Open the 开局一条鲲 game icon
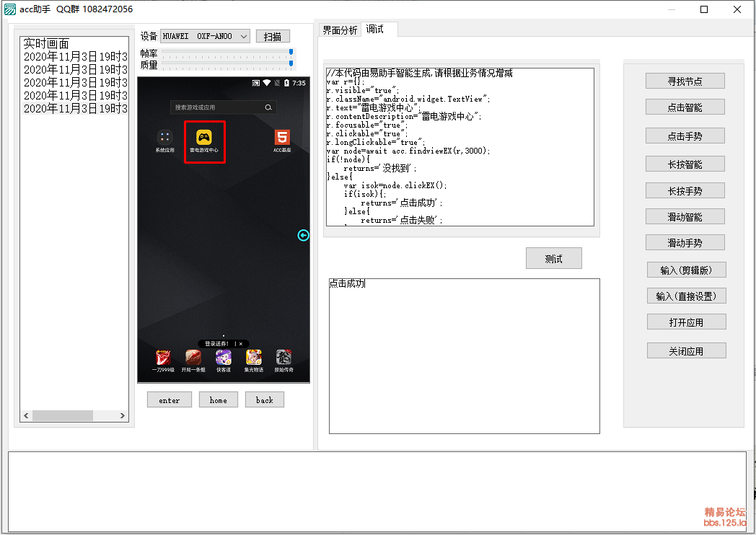The height and width of the screenshot is (535, 756). coord(193,358)
